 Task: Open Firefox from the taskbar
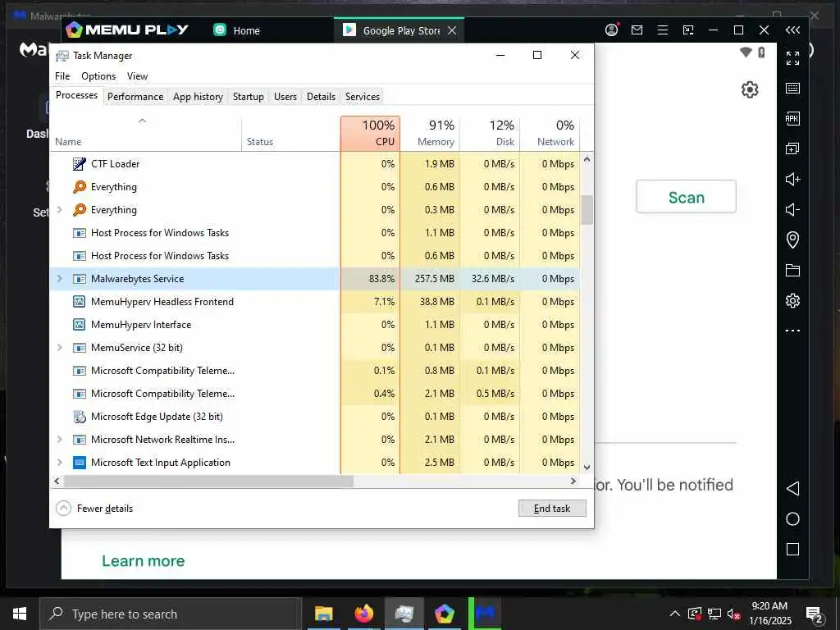(x=363, y=614)
